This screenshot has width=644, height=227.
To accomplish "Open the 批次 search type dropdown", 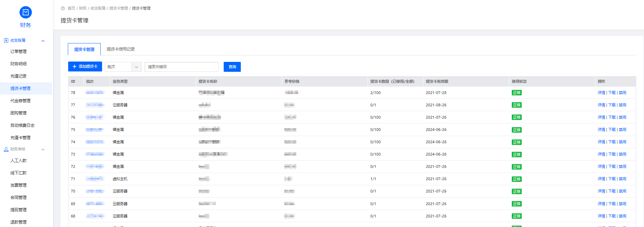I will (123, 67).
